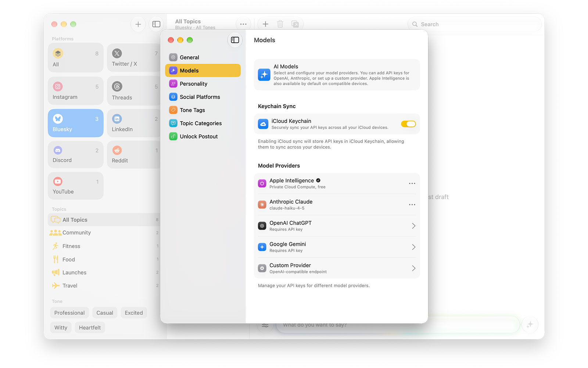Toggle the Excited tone tag
The image size is (588, 368).
pos(134,313)
